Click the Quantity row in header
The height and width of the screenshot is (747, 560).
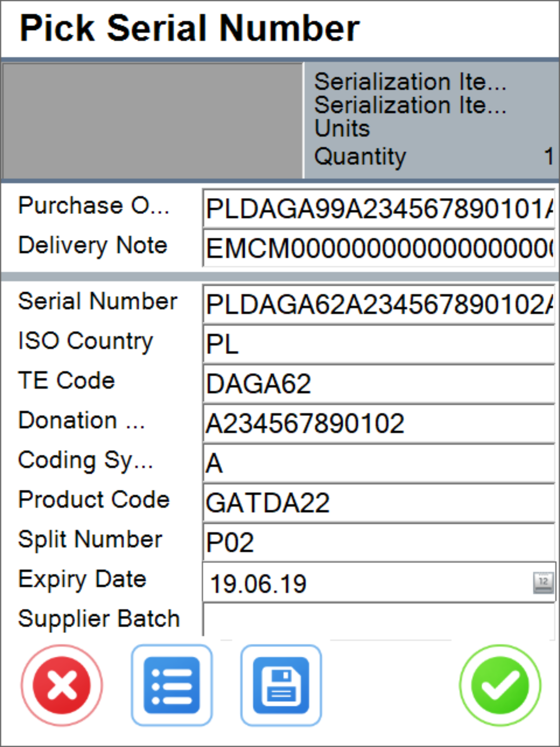pos(431,156)
